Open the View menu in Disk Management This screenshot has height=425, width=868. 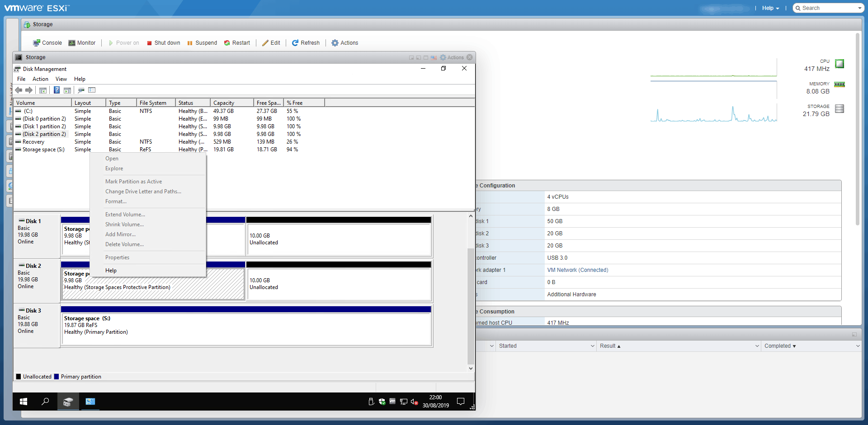point(61,79)
